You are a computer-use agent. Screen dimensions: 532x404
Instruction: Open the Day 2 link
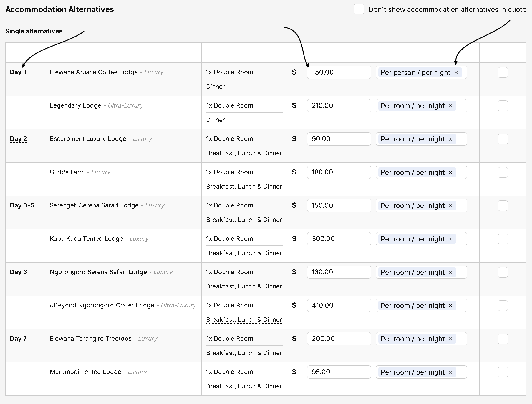19,139
